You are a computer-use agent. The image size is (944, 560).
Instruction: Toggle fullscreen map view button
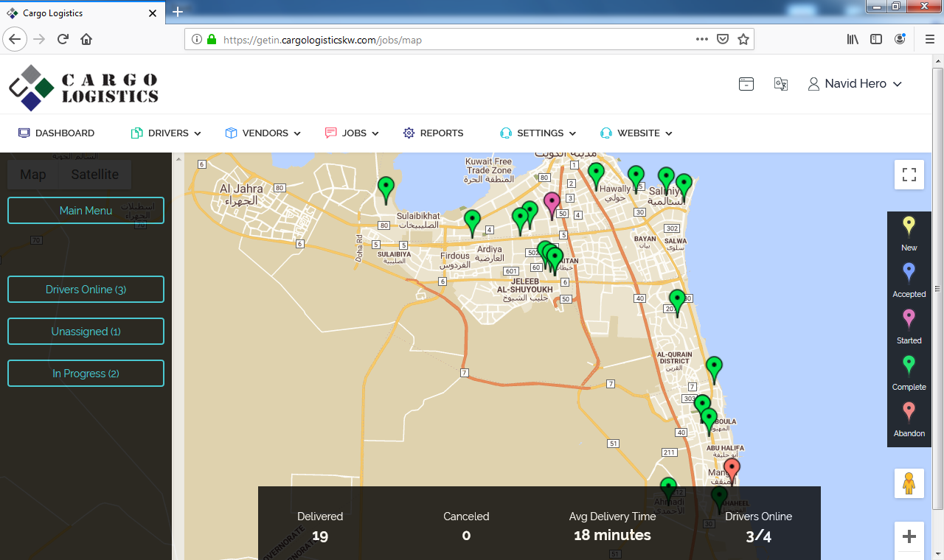click(x=909, y=175)
